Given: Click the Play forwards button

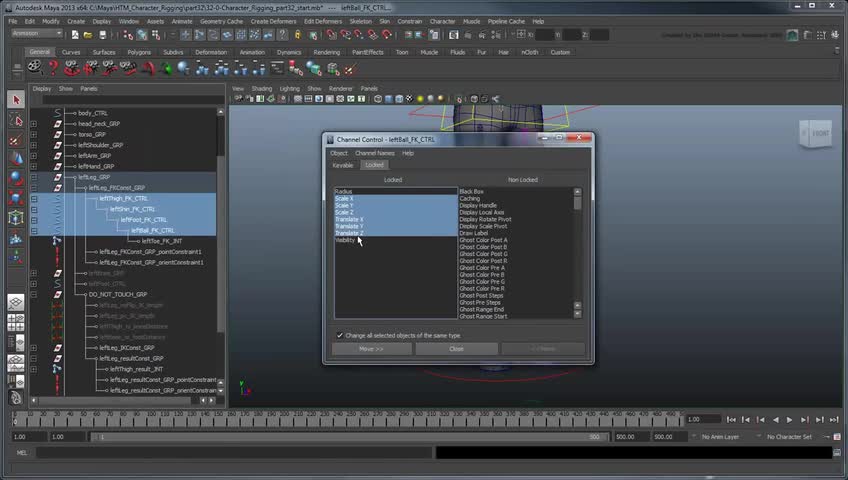Looking at the screenshot, I should click(790, 419).
